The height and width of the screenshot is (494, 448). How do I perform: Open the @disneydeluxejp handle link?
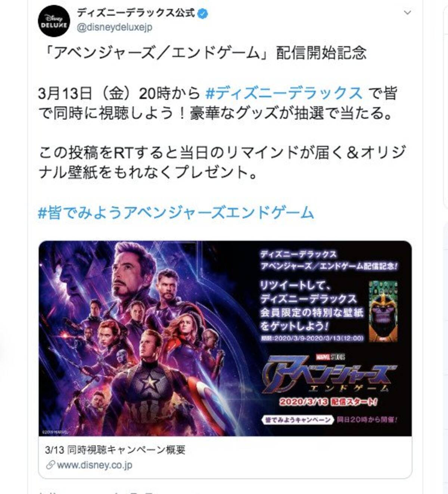[x=114, y=28]
